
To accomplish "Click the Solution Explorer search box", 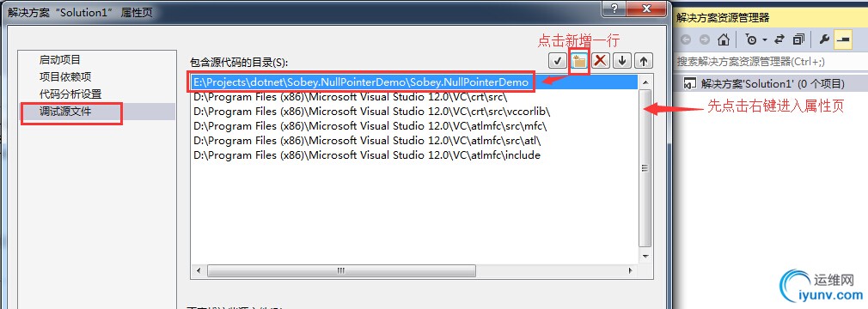I will tap(771, 61).
